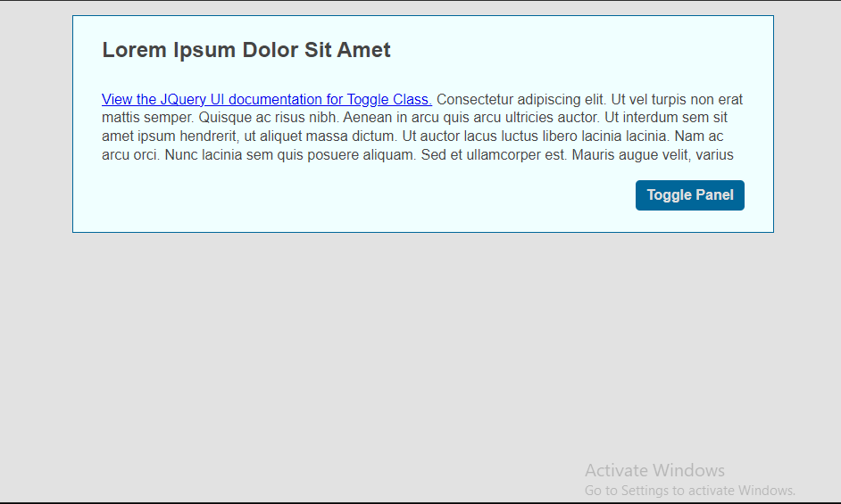
Task: Open the JQuery UI Toggle Class documentation link
Action: click(x=267, y=100)
